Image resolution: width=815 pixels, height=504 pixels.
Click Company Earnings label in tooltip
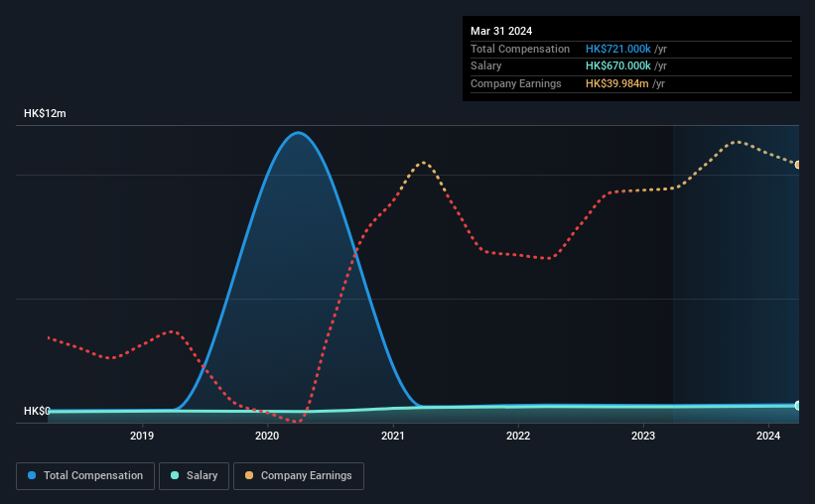[515, 83]
